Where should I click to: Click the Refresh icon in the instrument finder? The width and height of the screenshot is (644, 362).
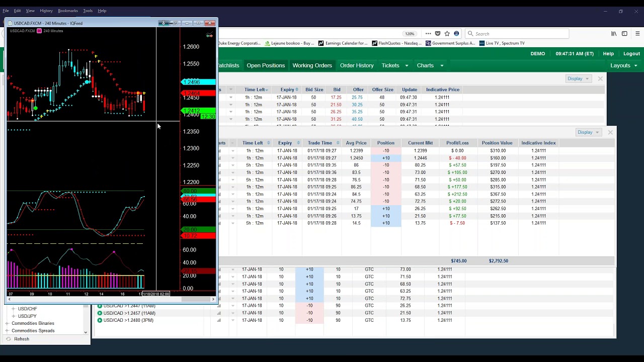(x=8, y=339)
